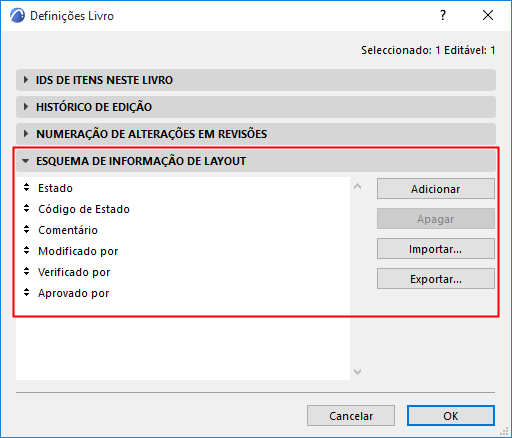The height and width of the screenshot is (438, 512).
Task: Collapse ESQUEMA DE INFORMAÇÃO DE LAYOUT panel
Action: pos(256,161)
